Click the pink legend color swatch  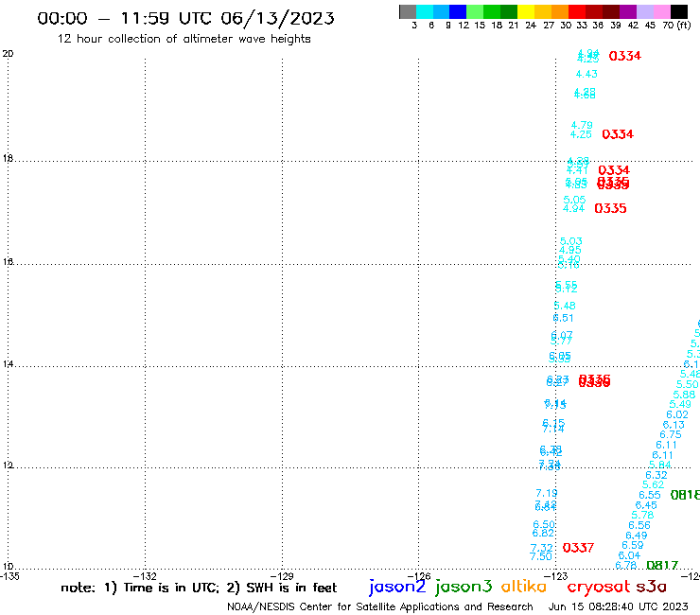(662, 11)
